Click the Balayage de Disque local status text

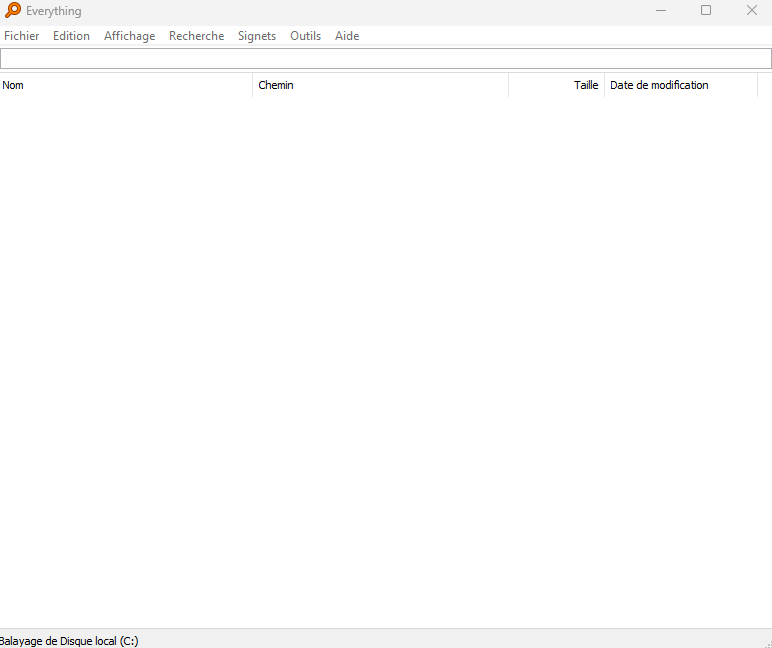click(68, 641)
